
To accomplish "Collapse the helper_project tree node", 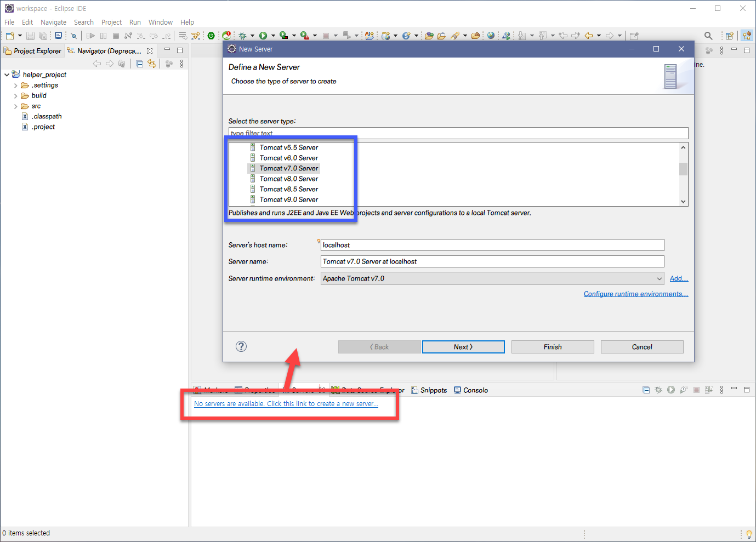I will pyautogui.click(x=7, y=75).
